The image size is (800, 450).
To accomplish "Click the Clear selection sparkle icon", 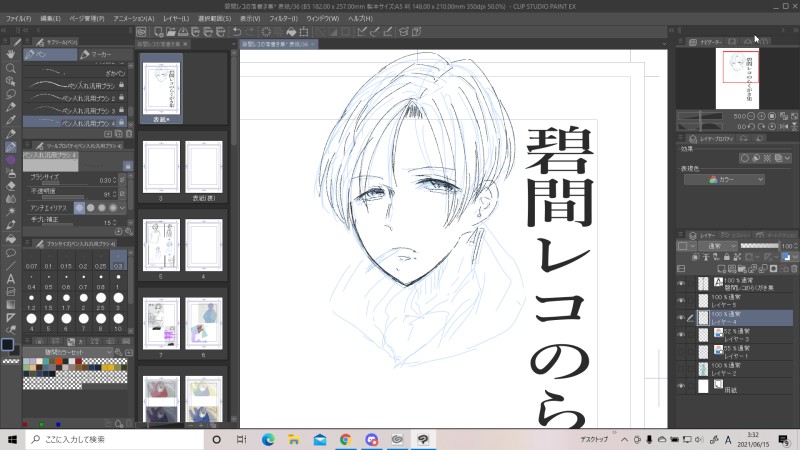I will pyautogui.click(x=266, y=32).
